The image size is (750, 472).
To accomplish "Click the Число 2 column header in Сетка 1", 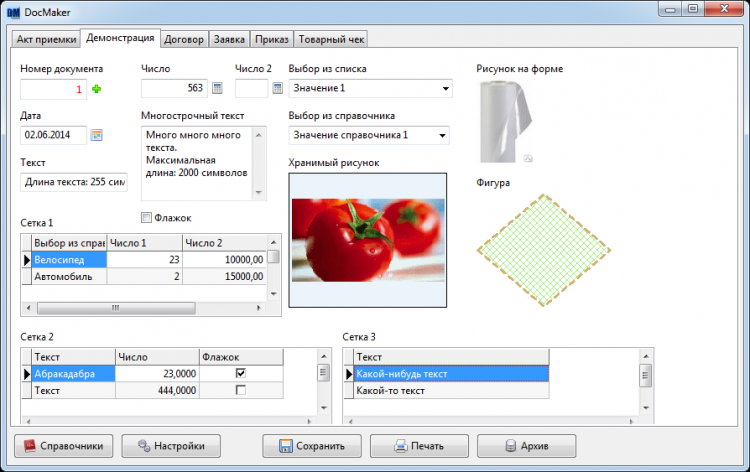I will (x=224, y=243).
